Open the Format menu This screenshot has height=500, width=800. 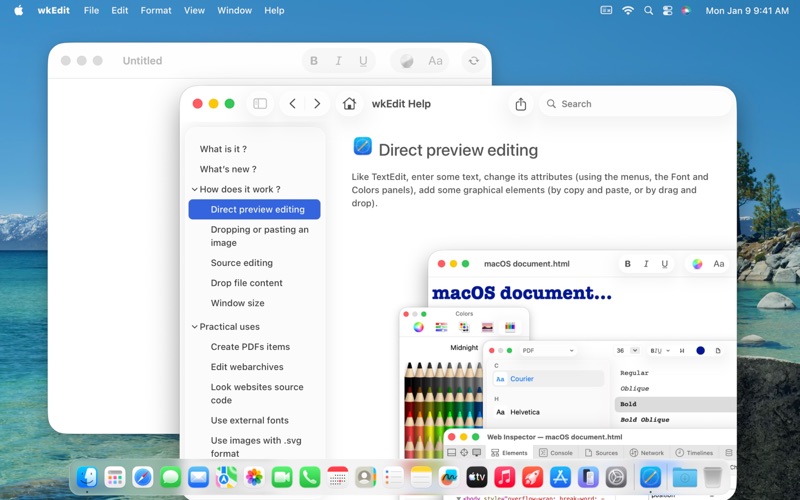click(156, 10)
